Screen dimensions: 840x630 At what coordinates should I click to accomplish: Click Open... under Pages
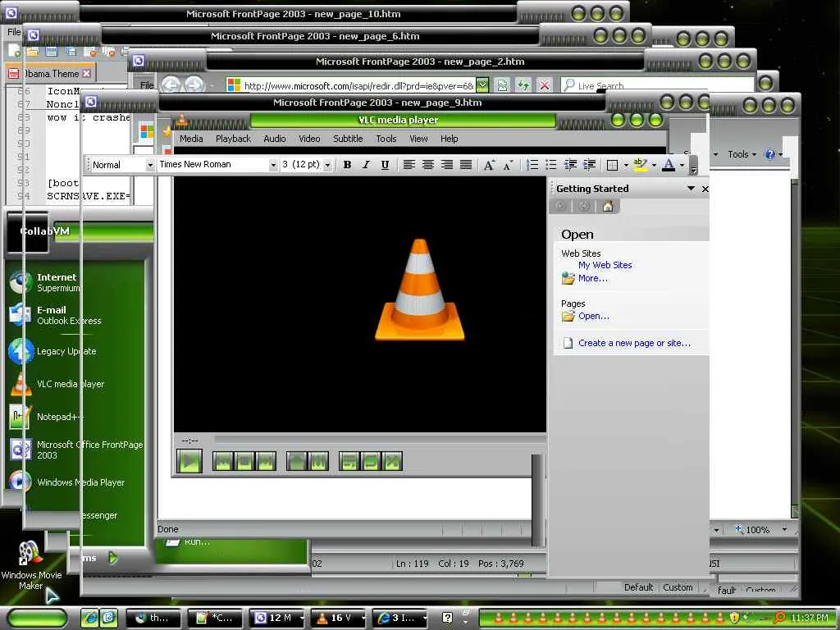point(594,316)
